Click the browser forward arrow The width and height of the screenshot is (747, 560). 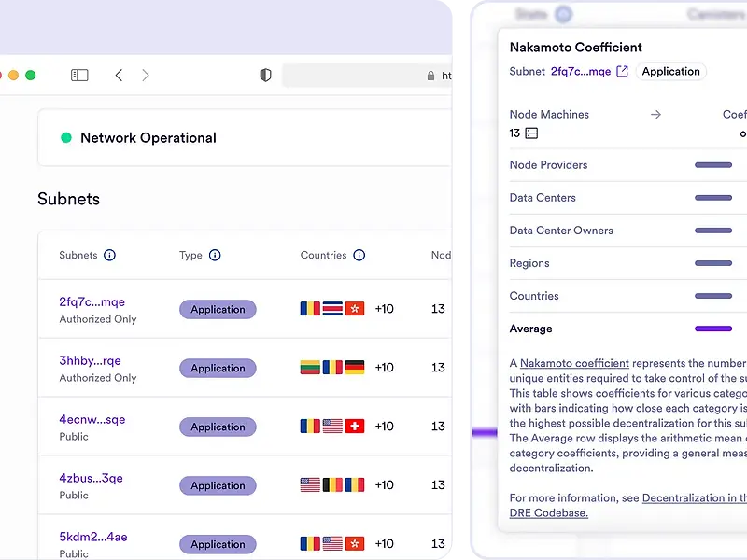point(146,76)
